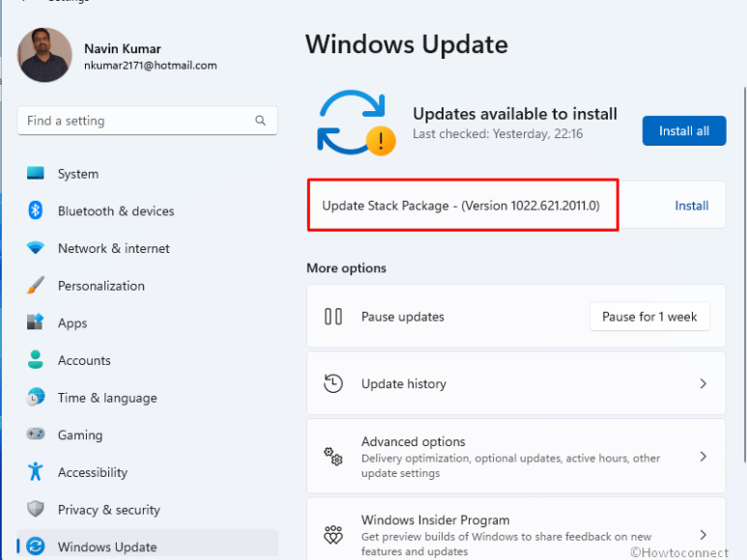Open Personalization settings
Image resolution: width=747 pixels, height=560 pixels.
[148, 286]
